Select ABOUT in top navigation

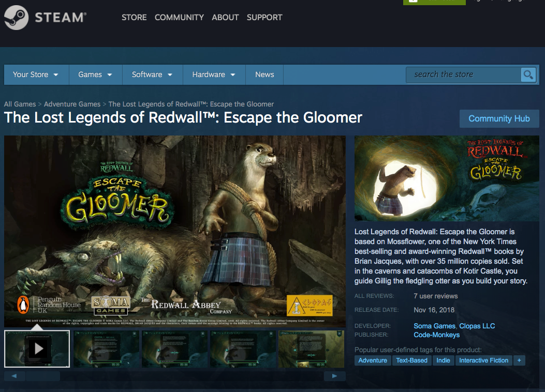tap(225, 18)
